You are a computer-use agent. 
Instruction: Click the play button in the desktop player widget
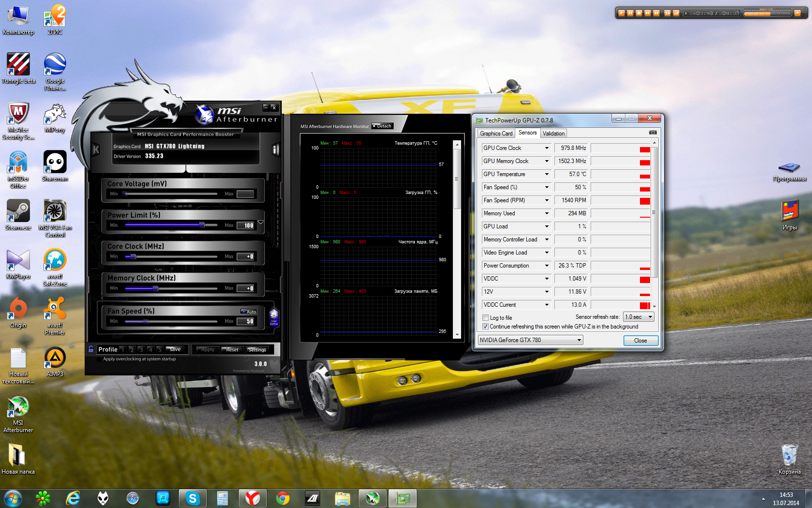coord(622,13)
